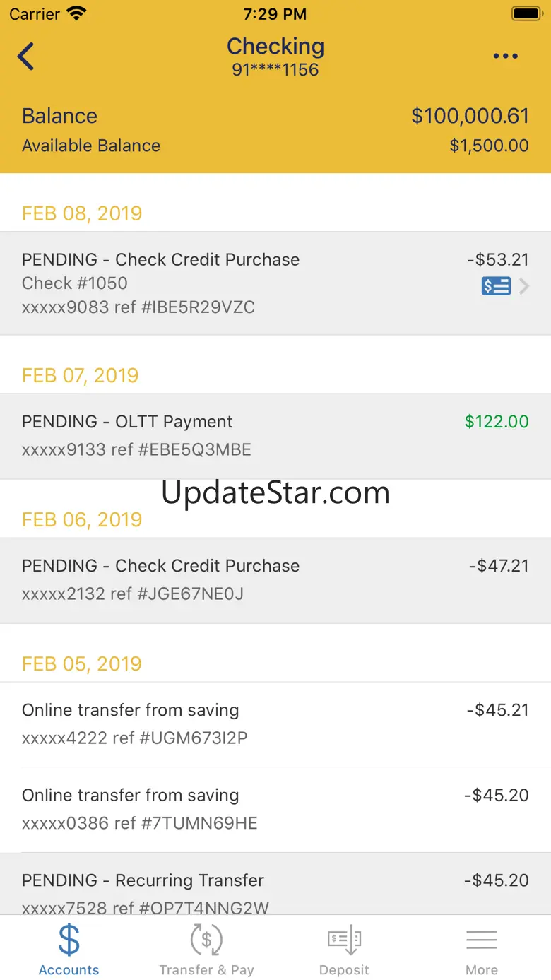Open the $47.21 Check Credit Purchase
551x980 pixels.
tap(275, 580)
